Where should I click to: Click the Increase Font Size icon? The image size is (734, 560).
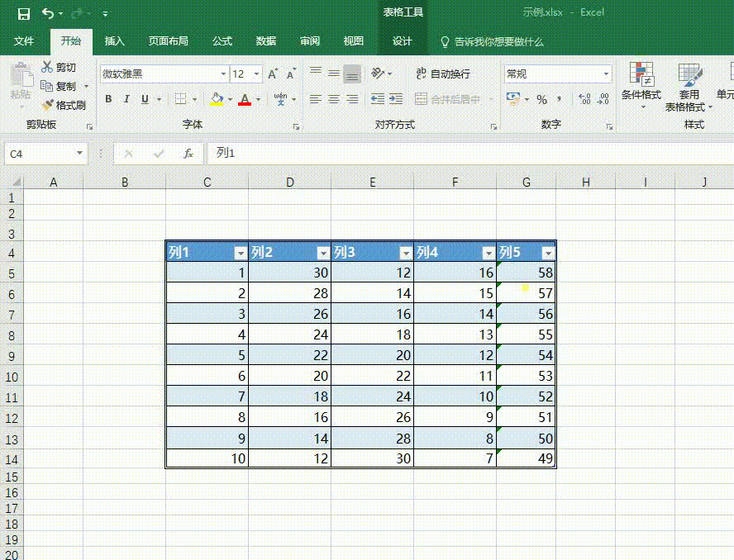tap(272, 74)
